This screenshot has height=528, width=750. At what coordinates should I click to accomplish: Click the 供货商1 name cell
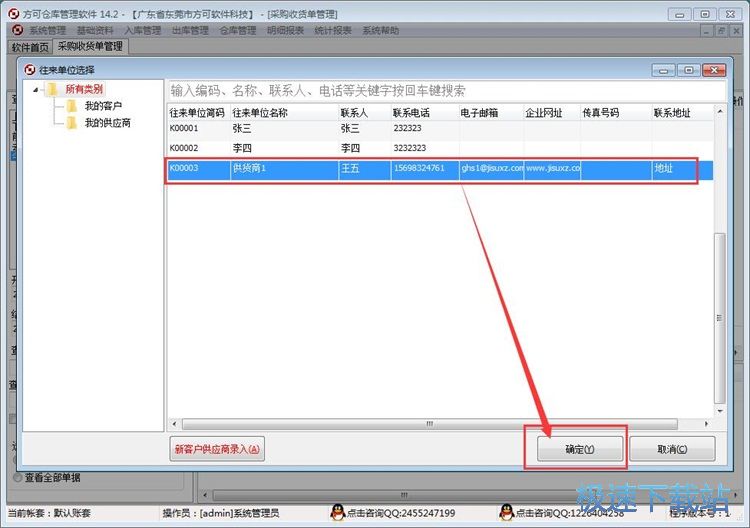coord(284,168)
